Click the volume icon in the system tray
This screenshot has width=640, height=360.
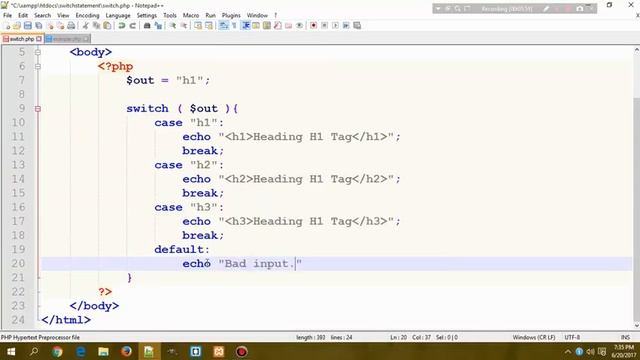click(x=590, y=351)
